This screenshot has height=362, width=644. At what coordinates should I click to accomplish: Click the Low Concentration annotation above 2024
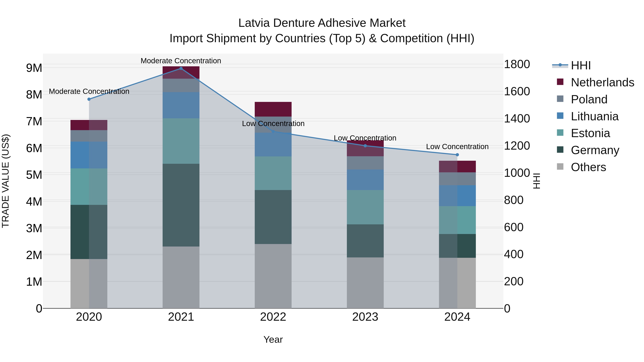click(x=457, y=147)
